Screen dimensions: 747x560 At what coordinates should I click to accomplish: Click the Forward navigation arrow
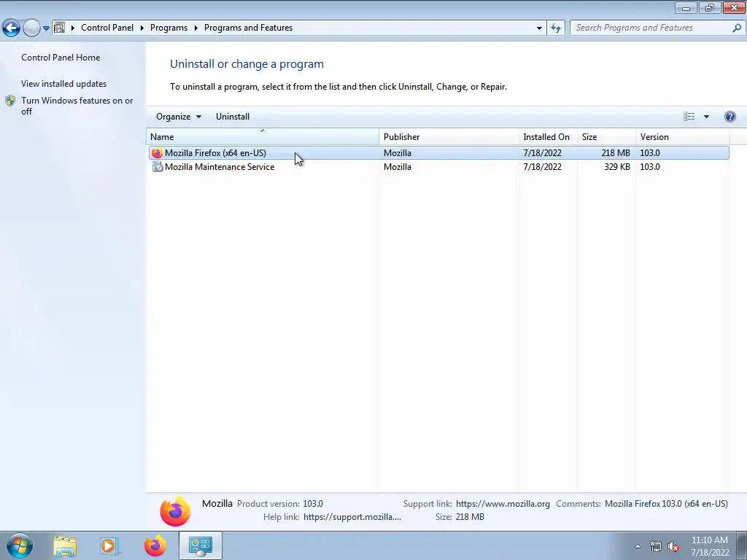tap(31, 28)
